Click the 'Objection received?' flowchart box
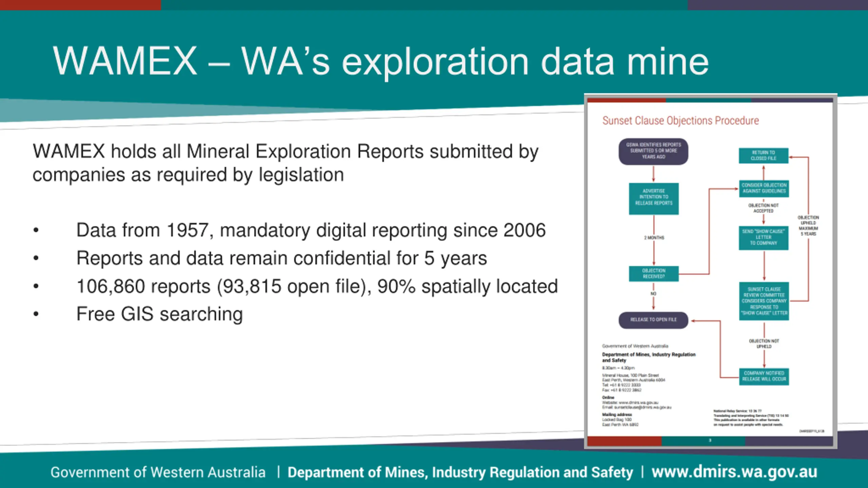This screenshot has height=488, width=868. click(x=654, y=273)
